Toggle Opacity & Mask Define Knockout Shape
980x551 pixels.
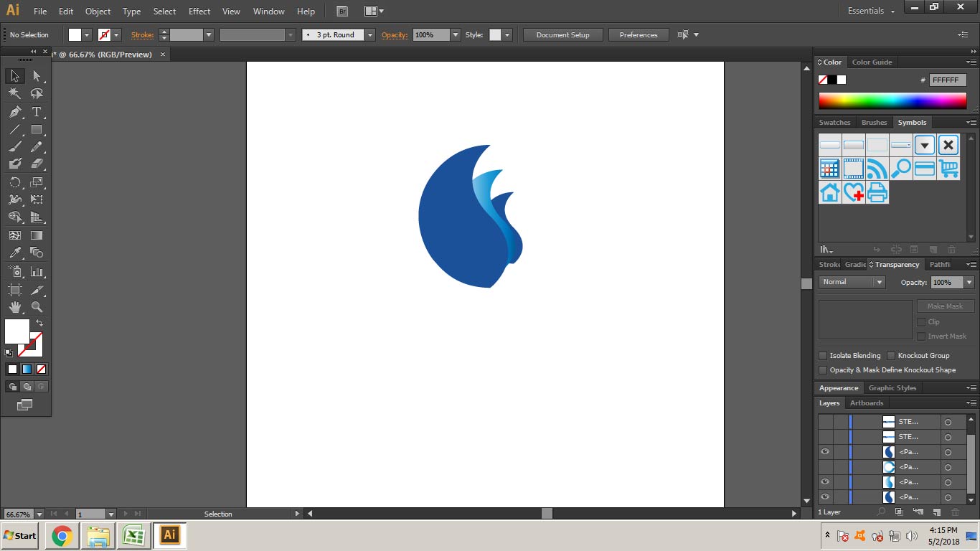tap(823, 370)
